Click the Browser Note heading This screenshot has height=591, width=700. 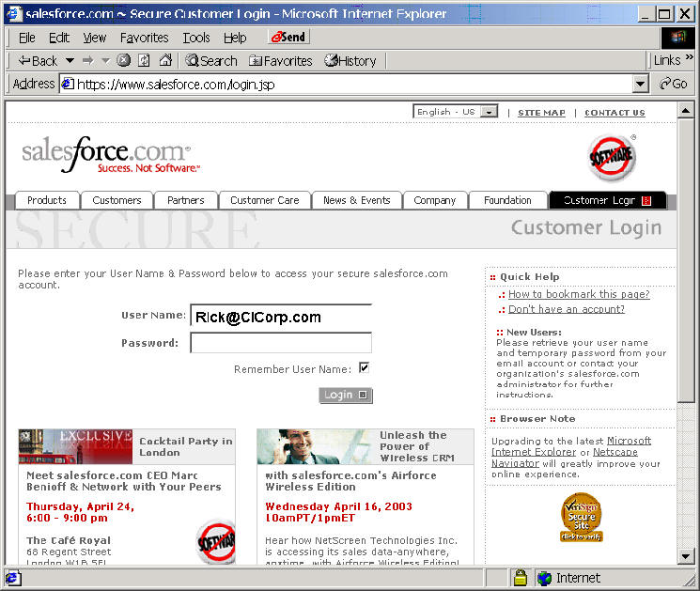pyautogui.click(x=537, y=419)
